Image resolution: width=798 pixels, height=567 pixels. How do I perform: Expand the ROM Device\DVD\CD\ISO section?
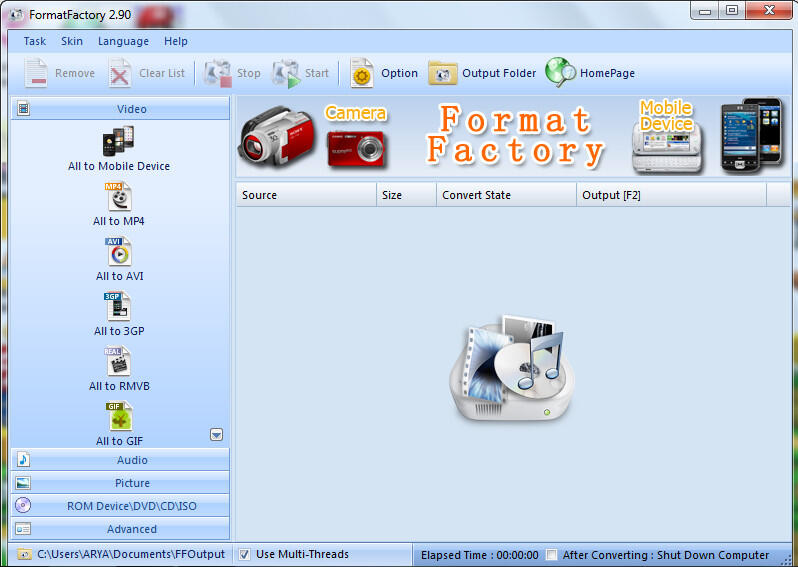tap(131, 506)
